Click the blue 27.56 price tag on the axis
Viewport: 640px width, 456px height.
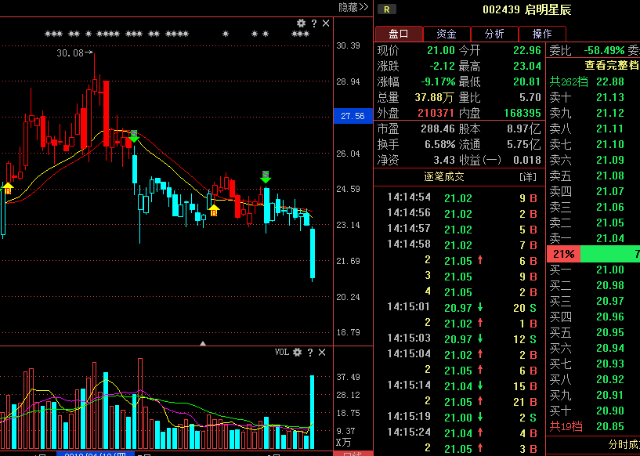[x=353, y=116]
